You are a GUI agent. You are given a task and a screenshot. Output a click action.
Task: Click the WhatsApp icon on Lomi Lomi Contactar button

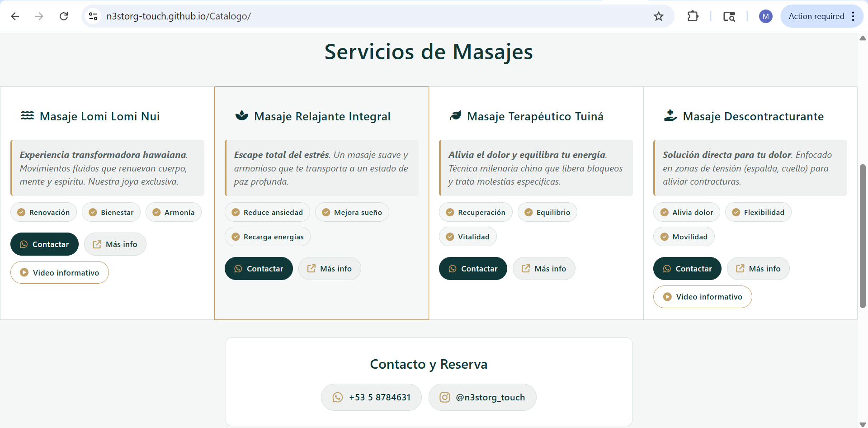pyautogui.click(x=24, y=244)
